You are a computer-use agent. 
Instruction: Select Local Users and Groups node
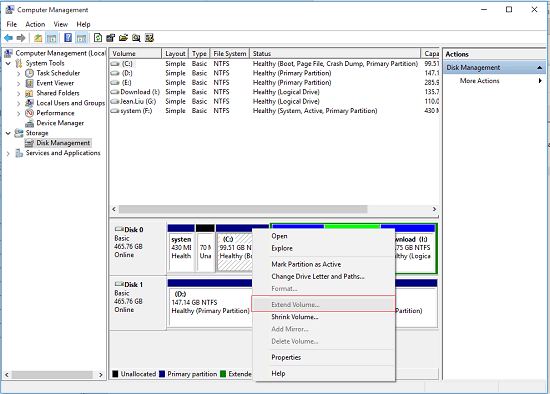click(x=71, y=103)
